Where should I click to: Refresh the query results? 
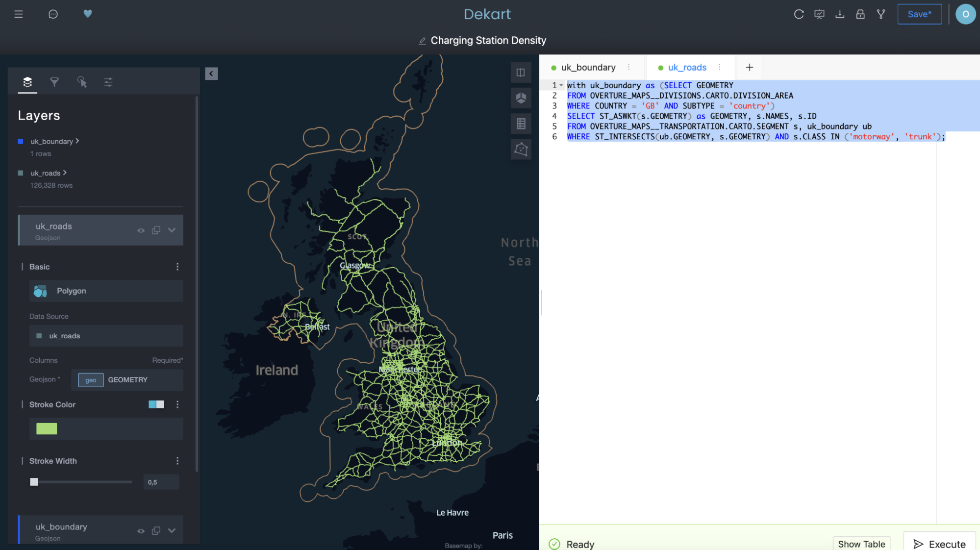point(799,14)
